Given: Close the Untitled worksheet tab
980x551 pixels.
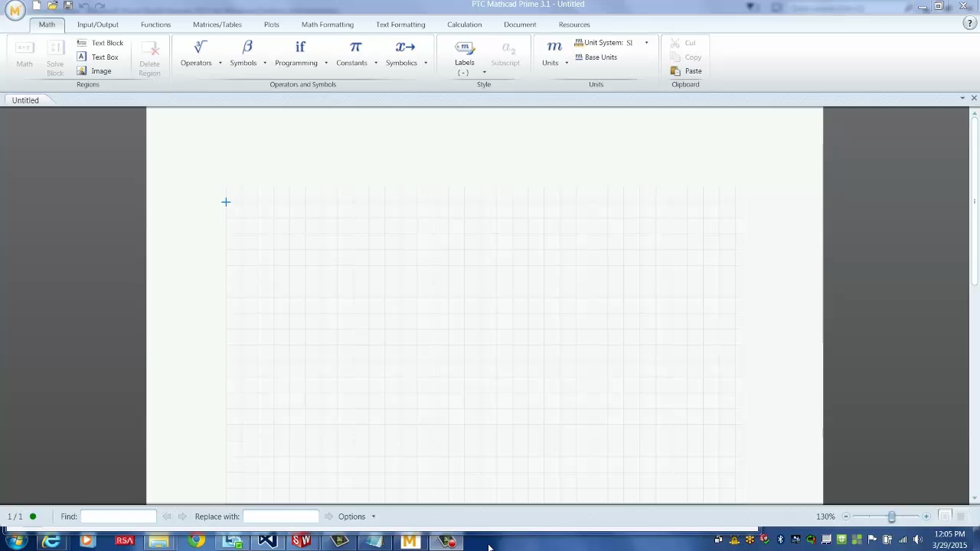Looking at the screenshot, I should point(974,98).
